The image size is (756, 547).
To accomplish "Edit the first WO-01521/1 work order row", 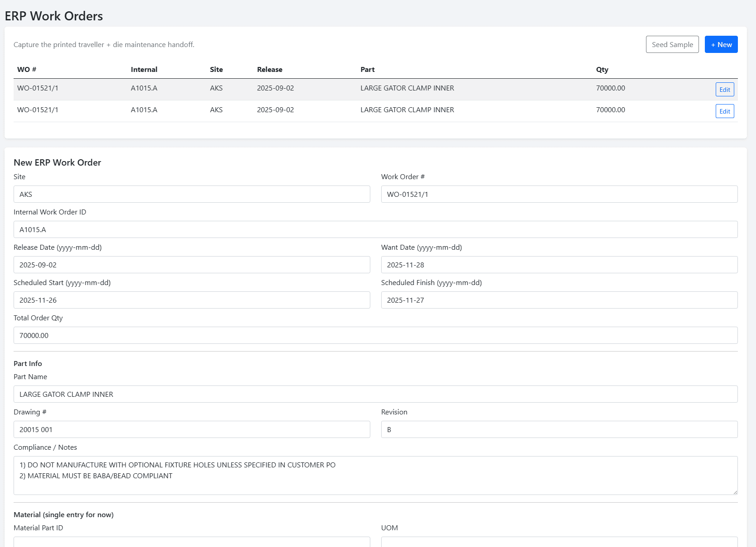I will 724,89.
